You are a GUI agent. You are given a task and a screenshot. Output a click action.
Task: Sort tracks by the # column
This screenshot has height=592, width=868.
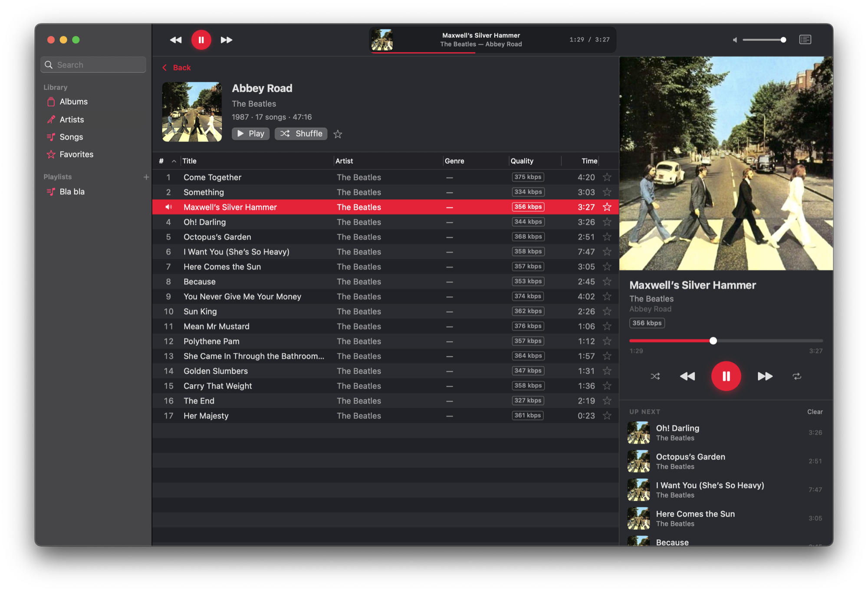(x=167, y=161)
